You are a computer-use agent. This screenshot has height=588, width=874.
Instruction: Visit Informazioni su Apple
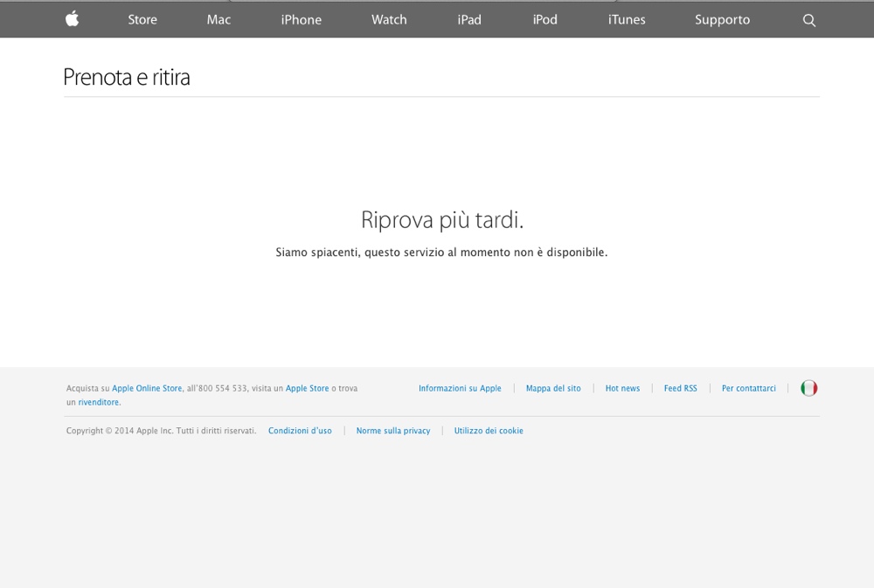pos(460,388)
